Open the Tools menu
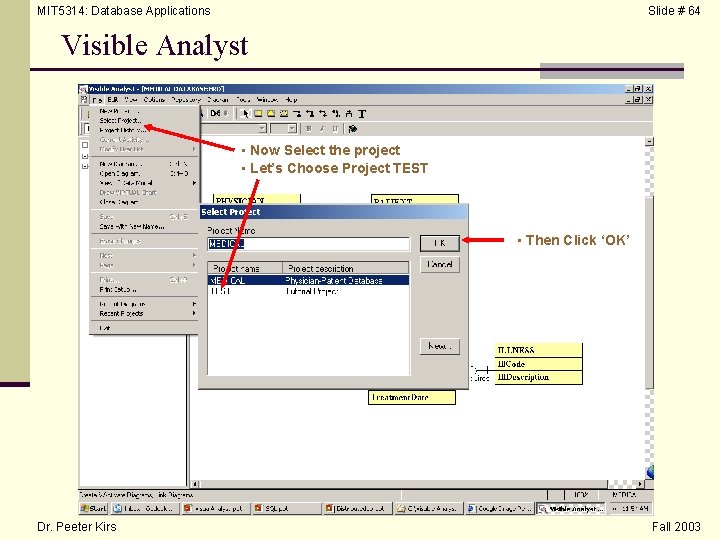 [243, 100]
